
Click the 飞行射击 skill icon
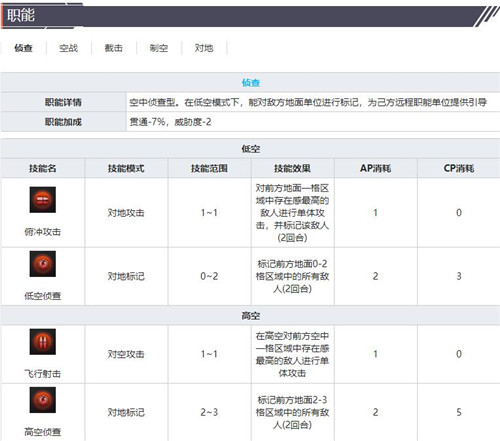point(43,342)
